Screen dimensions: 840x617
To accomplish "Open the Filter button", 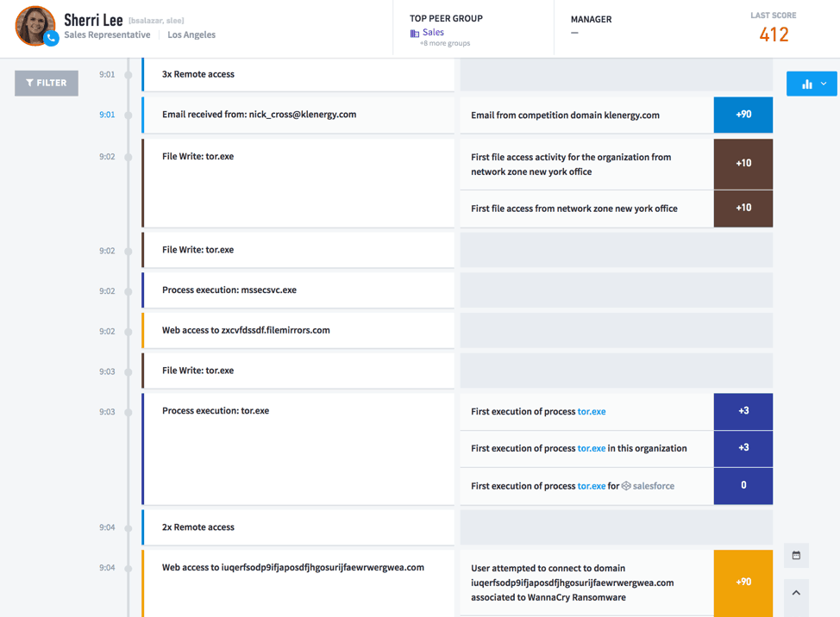I will pos(47,83).
